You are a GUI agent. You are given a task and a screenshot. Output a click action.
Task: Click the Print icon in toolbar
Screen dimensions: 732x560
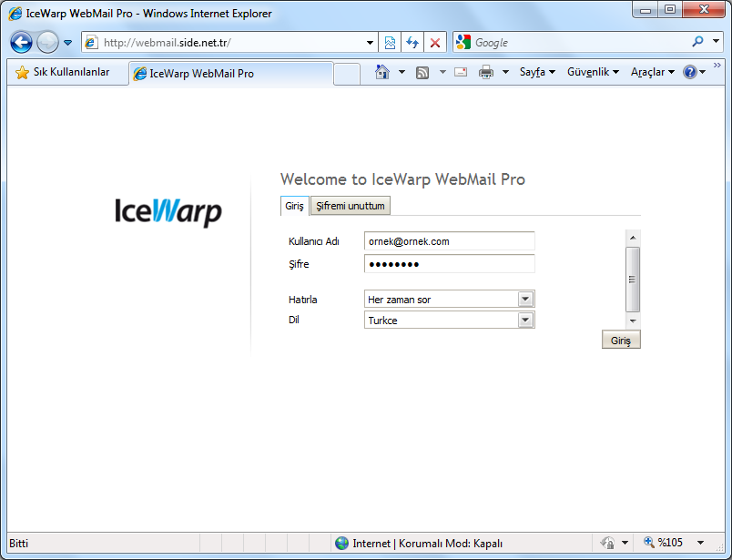tap(486, 72)
